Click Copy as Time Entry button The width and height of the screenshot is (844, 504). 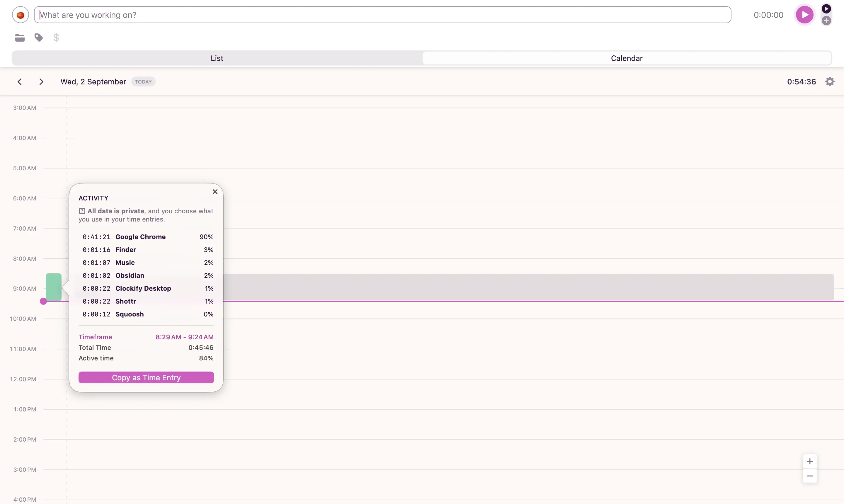tap(146, 377)
